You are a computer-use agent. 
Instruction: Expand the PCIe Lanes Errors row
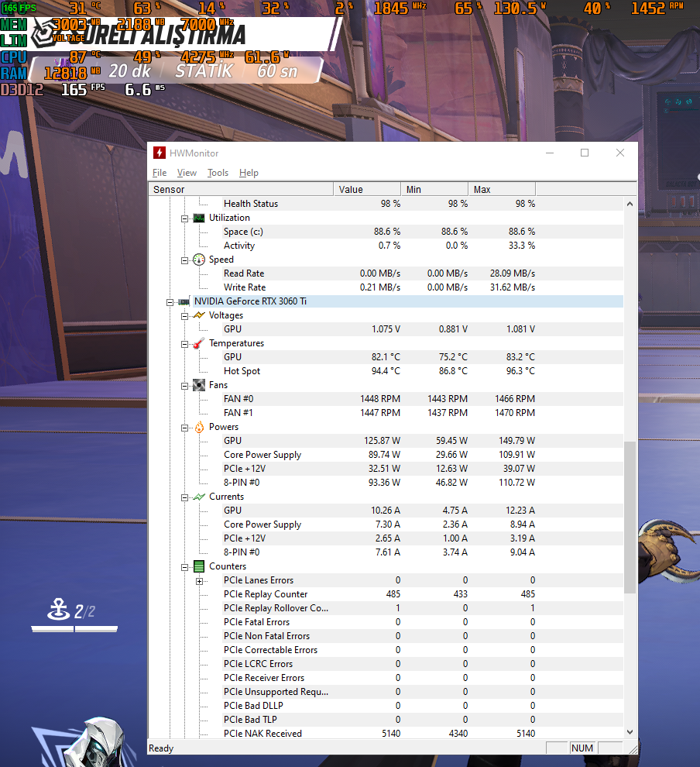[199, 581]
